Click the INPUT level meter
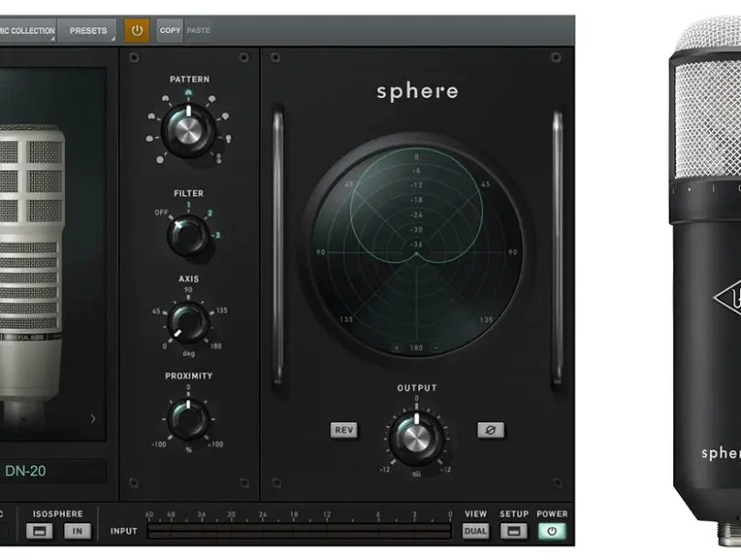Image resolution: width=741 pixels, height=560 pixels. [298, 531]
